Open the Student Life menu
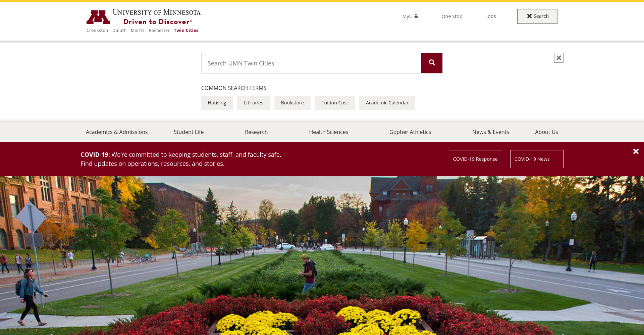Viewport: 644px width, 335px height. click(x=189, y=132)
